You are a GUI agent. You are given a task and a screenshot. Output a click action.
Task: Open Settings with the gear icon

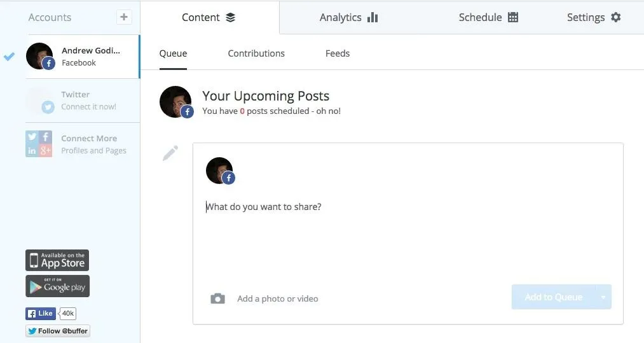[x=594, y=17]
